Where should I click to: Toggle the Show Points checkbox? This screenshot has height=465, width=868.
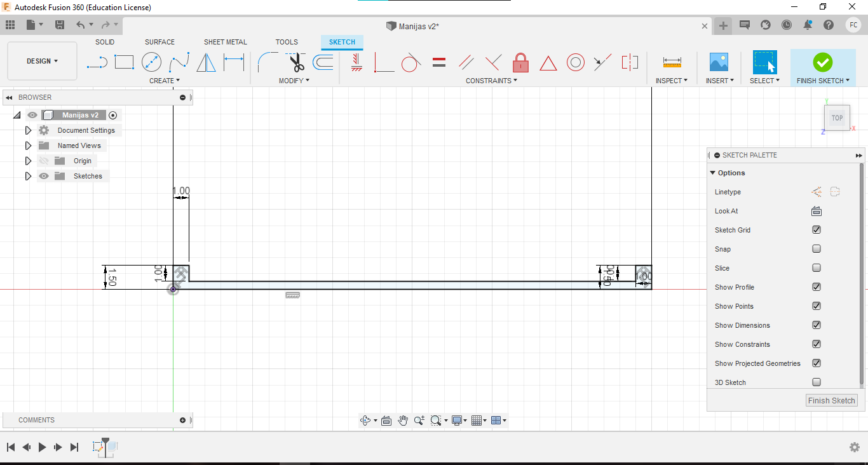[817, 306]
